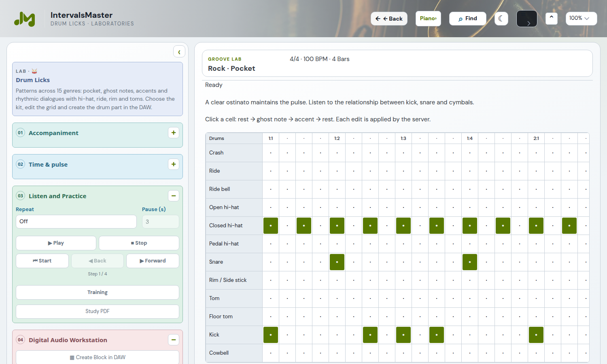Toggle Closed hi-hat cell at 1:1

[271, 226]
